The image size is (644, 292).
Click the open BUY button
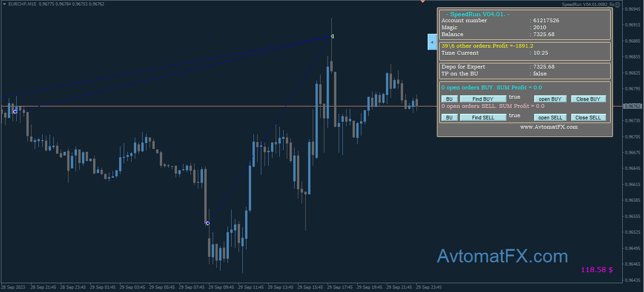(x=551, y=99)
